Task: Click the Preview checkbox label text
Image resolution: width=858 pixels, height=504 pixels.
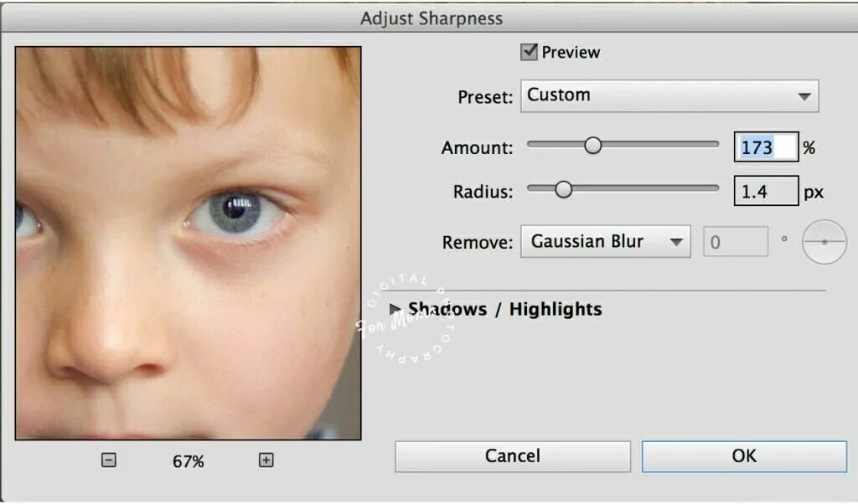Action: (x=571, y=53)
